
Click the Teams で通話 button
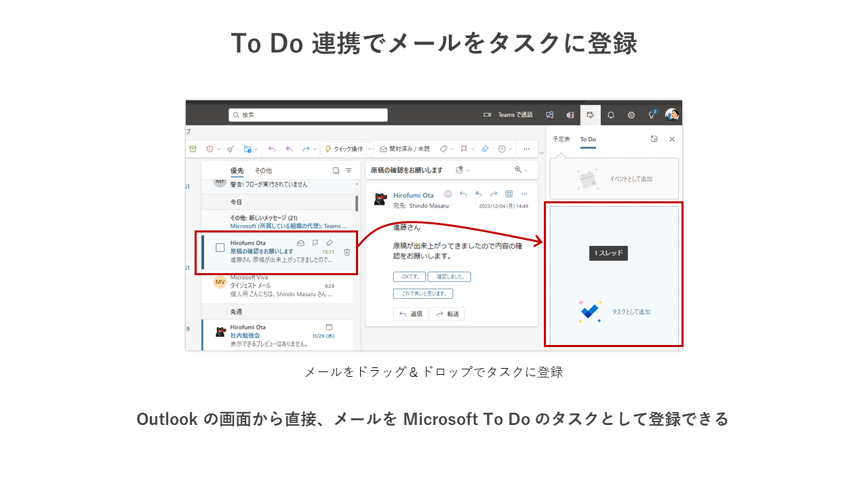click(x=508, y=115)
